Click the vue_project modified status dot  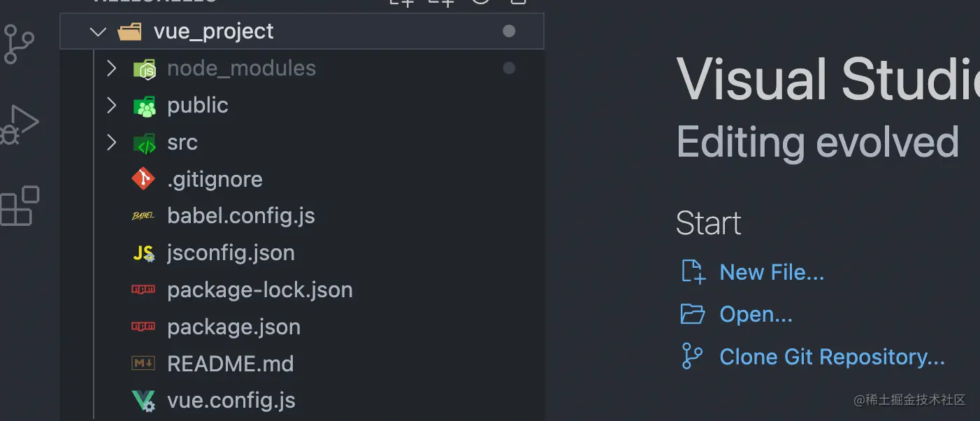coord(509,31)
